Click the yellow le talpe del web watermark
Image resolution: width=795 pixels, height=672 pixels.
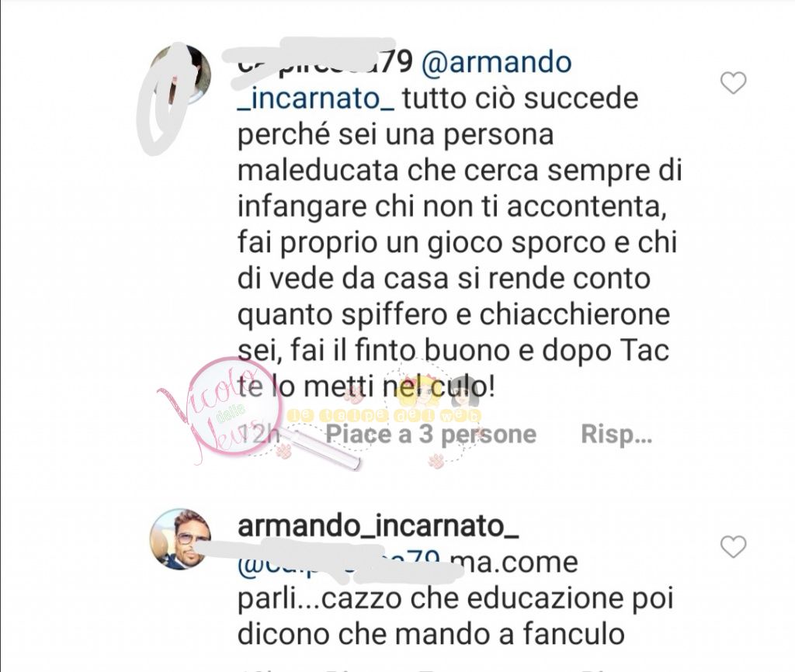(x=384, y=416)
